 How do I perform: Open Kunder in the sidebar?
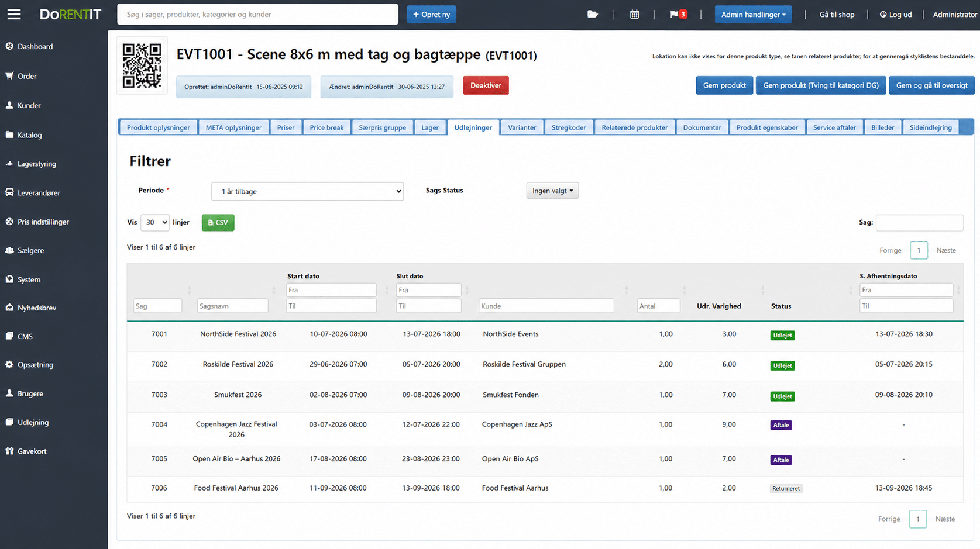tap(29, 105)
